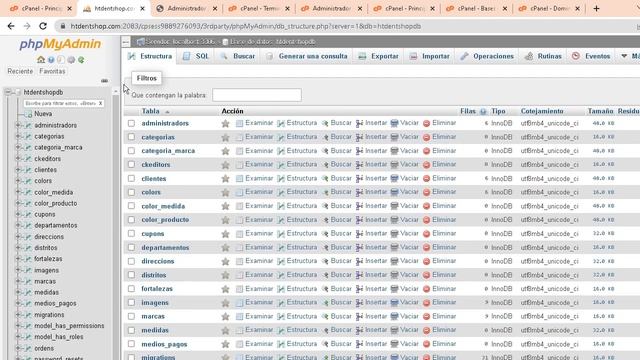Open the Buscar tab

(238, 56)
